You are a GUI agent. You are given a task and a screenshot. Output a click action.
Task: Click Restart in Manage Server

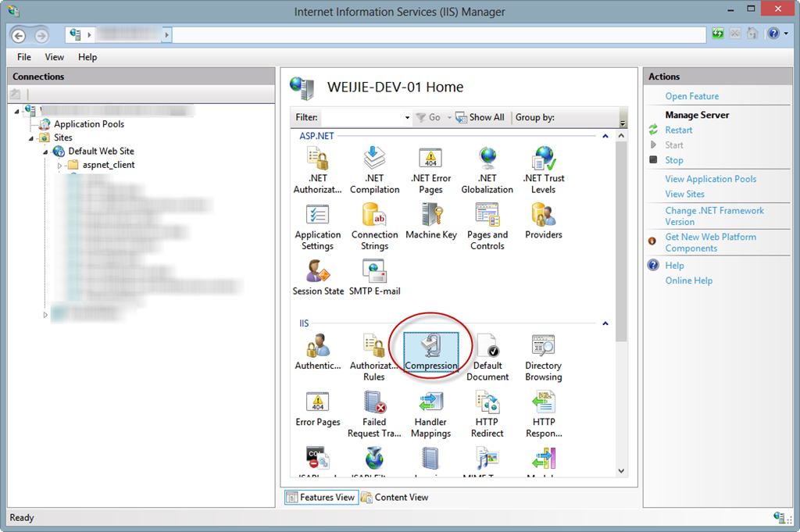[679, 130]
